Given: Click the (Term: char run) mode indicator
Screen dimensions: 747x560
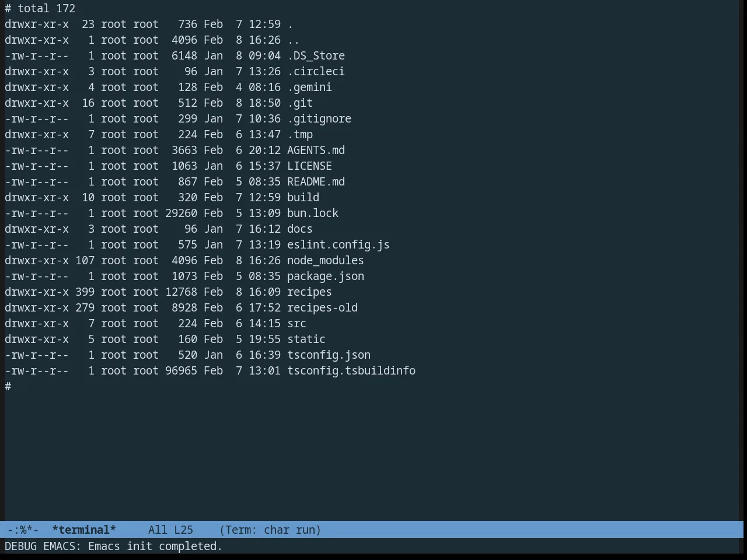Looking at the screenshot, I should point(270,530).
